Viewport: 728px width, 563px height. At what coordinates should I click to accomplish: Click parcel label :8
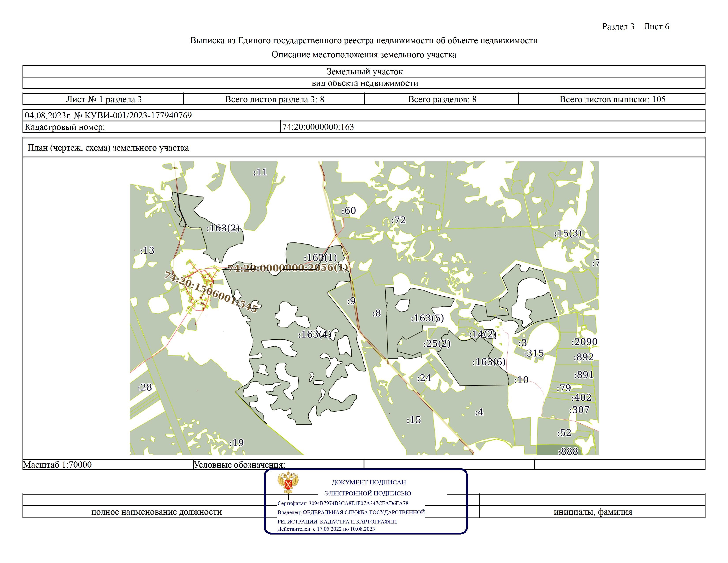pyautogui.click(x=377, y=313)
